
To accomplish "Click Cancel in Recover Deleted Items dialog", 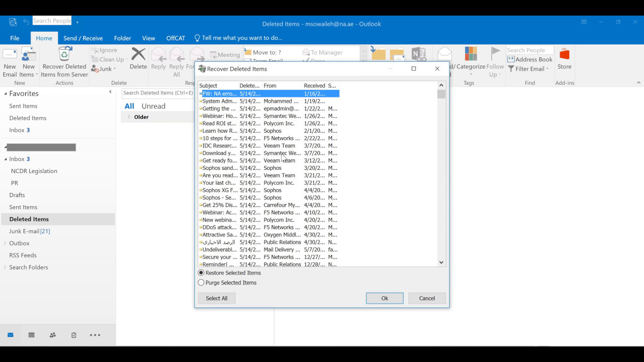I will pos(427,298).
